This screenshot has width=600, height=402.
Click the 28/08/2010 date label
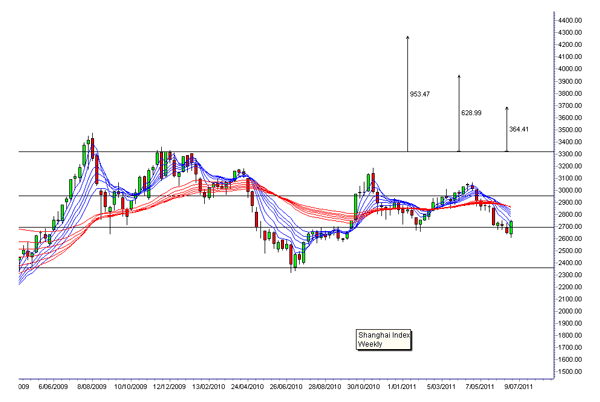325,387
